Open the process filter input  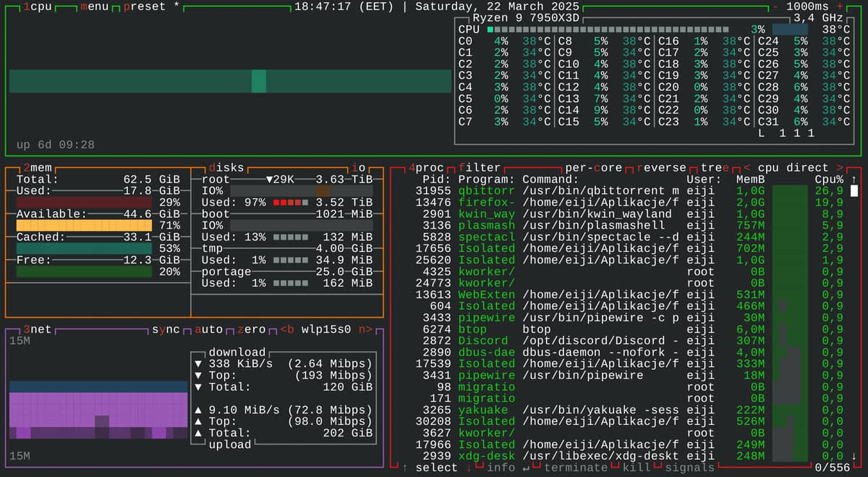point(479,167)
